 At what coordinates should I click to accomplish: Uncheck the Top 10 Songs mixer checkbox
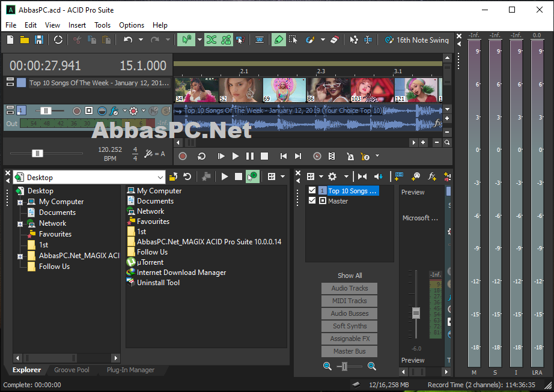coord(312,190)
